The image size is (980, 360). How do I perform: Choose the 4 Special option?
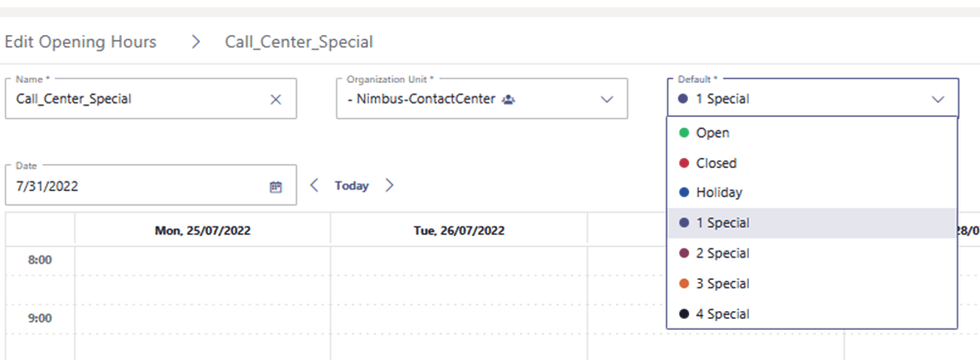pyautogui.click(x=812, y=313)
